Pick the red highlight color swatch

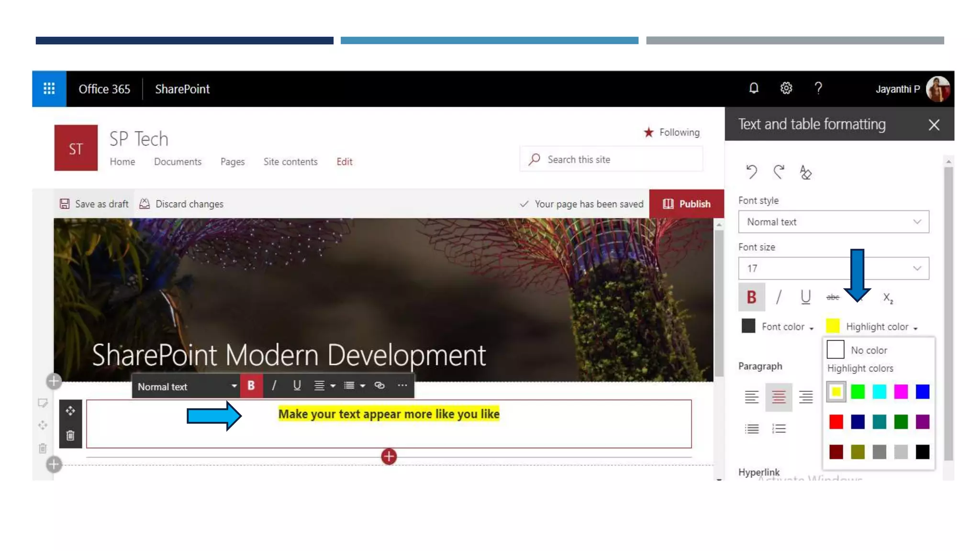(836, 422)
